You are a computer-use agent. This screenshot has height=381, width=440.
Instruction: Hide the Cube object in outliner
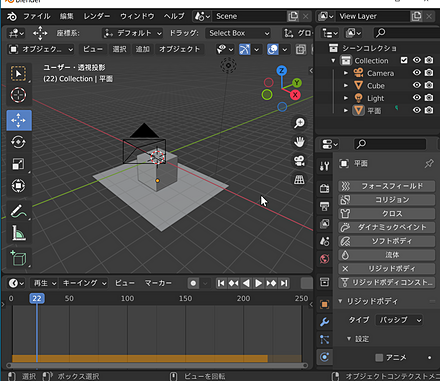417,85
